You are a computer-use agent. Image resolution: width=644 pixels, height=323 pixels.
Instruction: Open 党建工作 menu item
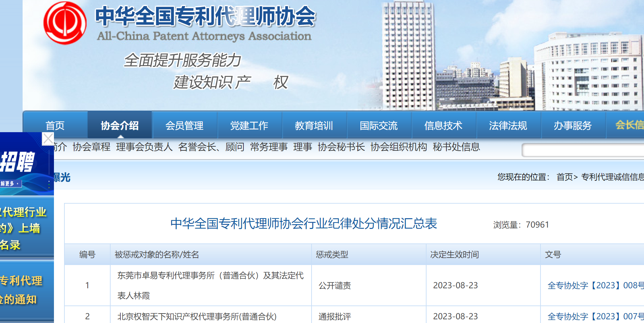click(249, 125)
